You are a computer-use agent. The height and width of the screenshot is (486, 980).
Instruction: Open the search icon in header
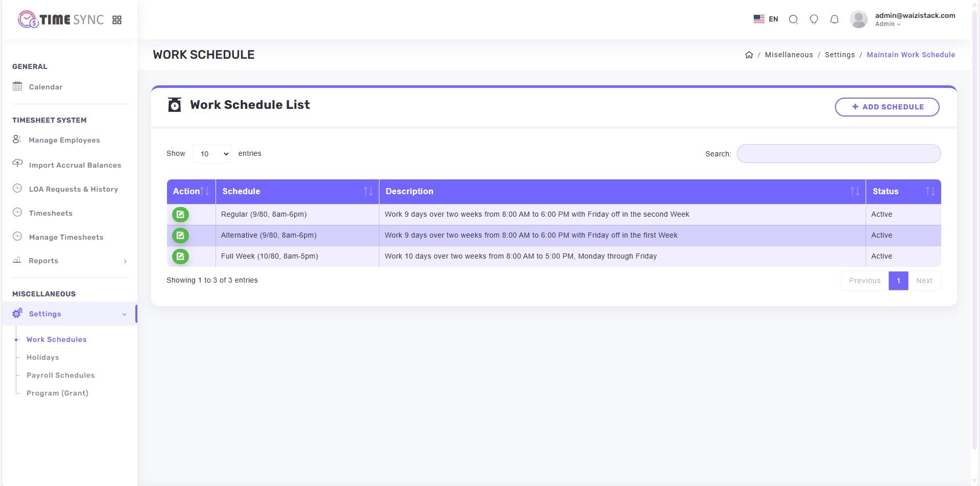click(793, 19)
